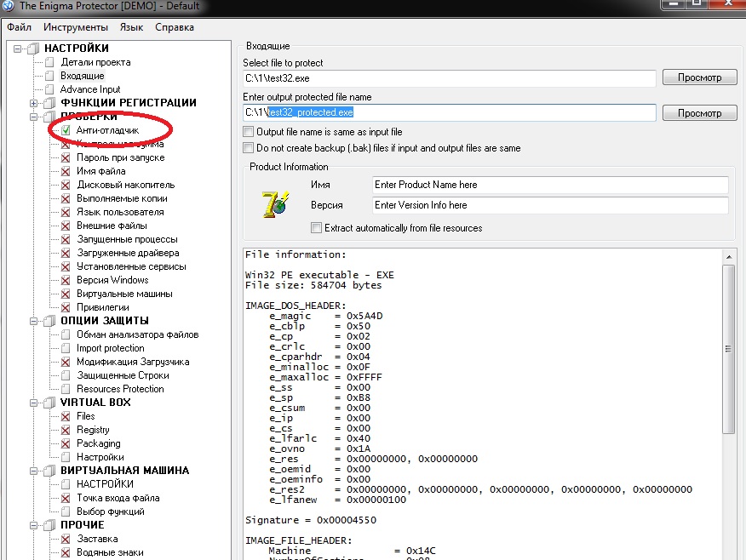Viewport: 746px width, 560px height.
Task: Click the Внешние файлы status icon
Action: pos(66,226)
